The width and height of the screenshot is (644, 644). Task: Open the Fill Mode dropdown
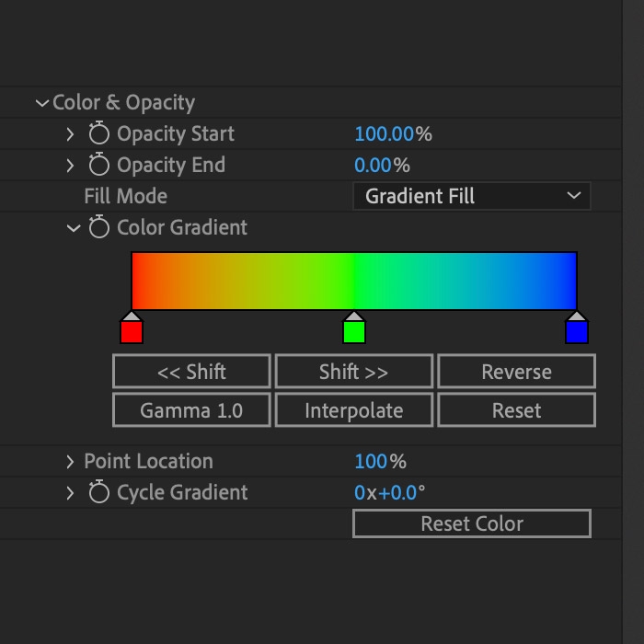point(471,196)
